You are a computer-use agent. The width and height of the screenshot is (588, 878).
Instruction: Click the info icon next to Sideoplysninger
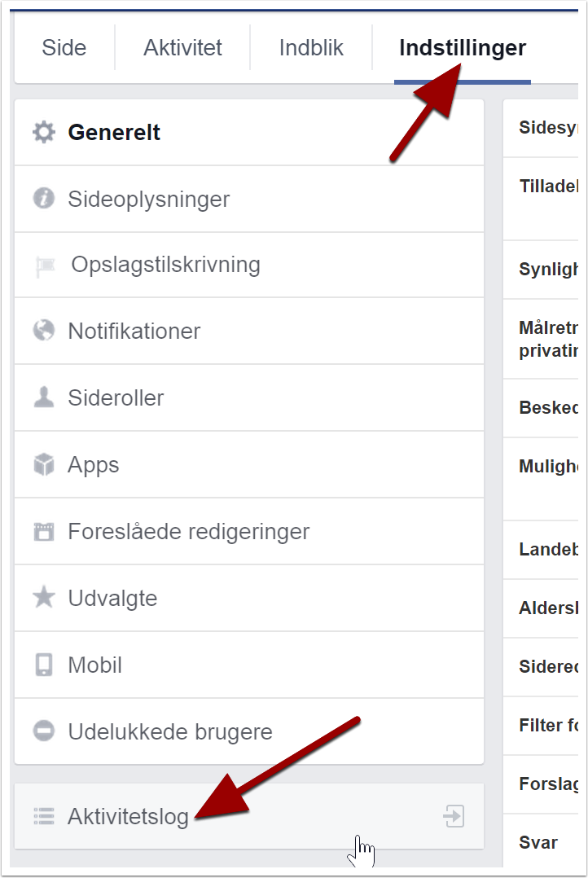[x=44, y=198]
